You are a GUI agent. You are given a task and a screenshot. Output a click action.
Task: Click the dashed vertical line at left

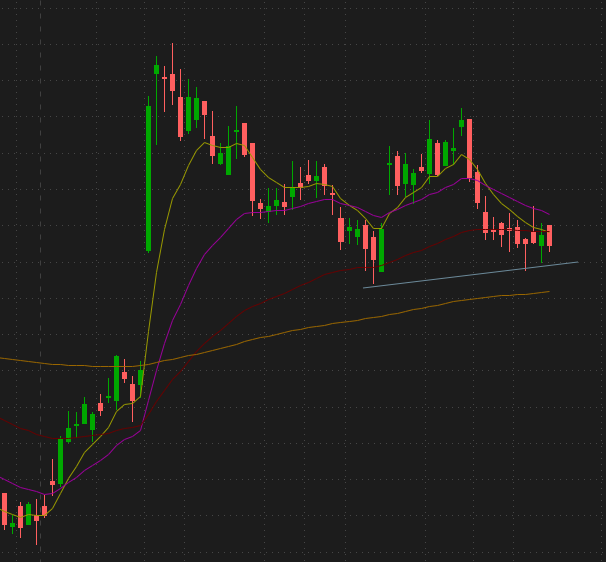pos(40,281)
